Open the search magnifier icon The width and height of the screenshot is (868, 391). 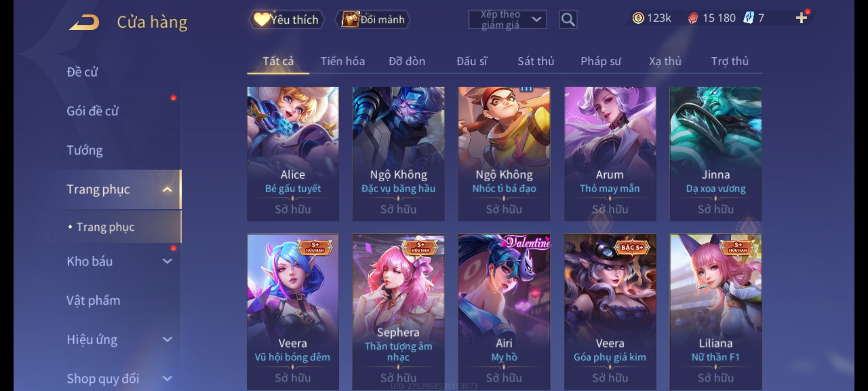click(568, 20)
